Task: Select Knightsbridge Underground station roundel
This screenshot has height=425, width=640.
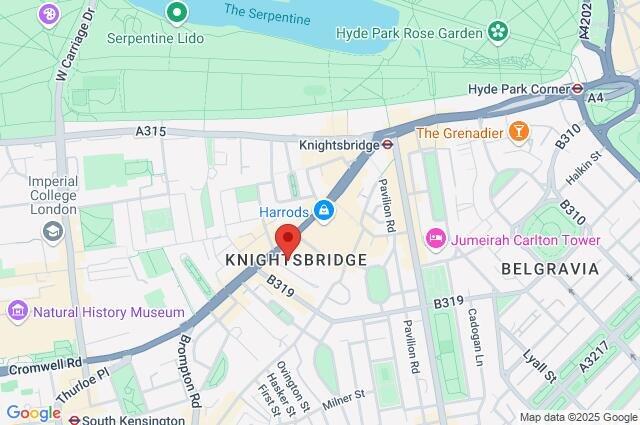Action: click(x=387, y=145)
